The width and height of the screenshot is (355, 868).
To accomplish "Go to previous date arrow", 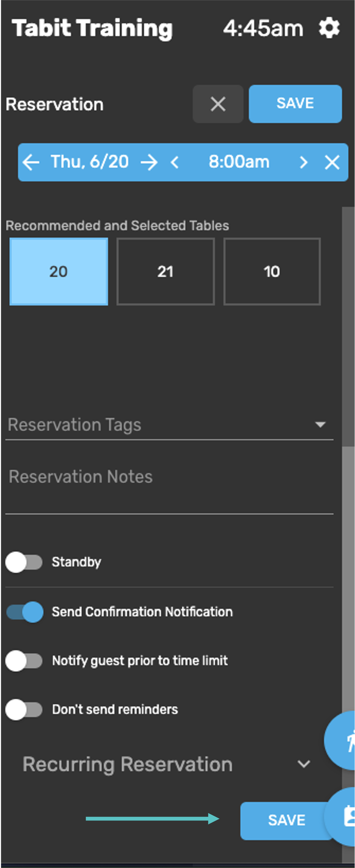I will click(x=31, y=162).
